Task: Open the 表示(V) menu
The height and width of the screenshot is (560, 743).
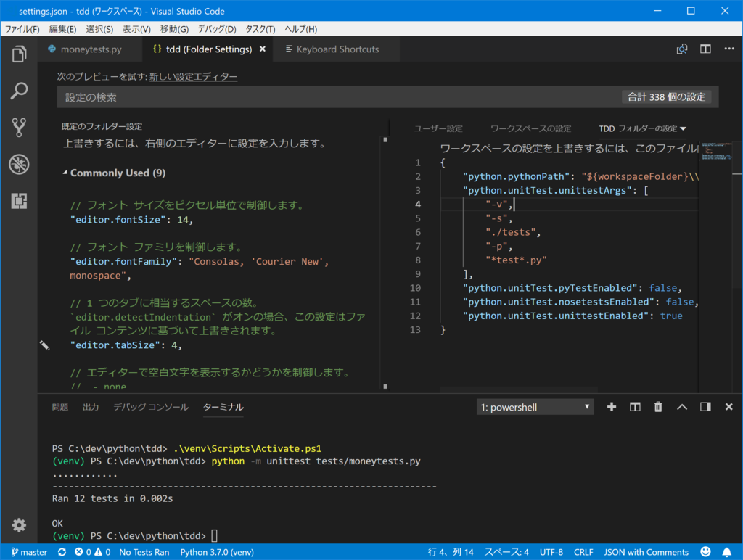Action: [136, 29]
